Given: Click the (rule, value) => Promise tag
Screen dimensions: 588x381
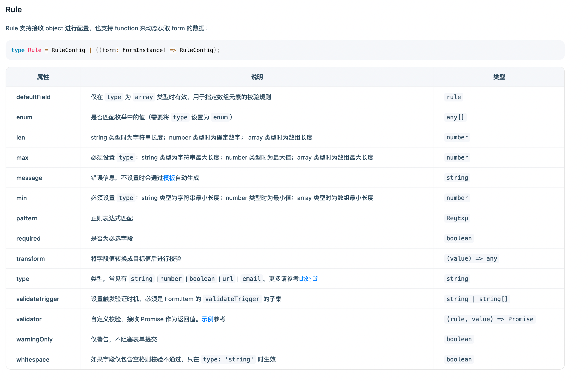Looking at the screenshot, I should (x=490, y=319).
